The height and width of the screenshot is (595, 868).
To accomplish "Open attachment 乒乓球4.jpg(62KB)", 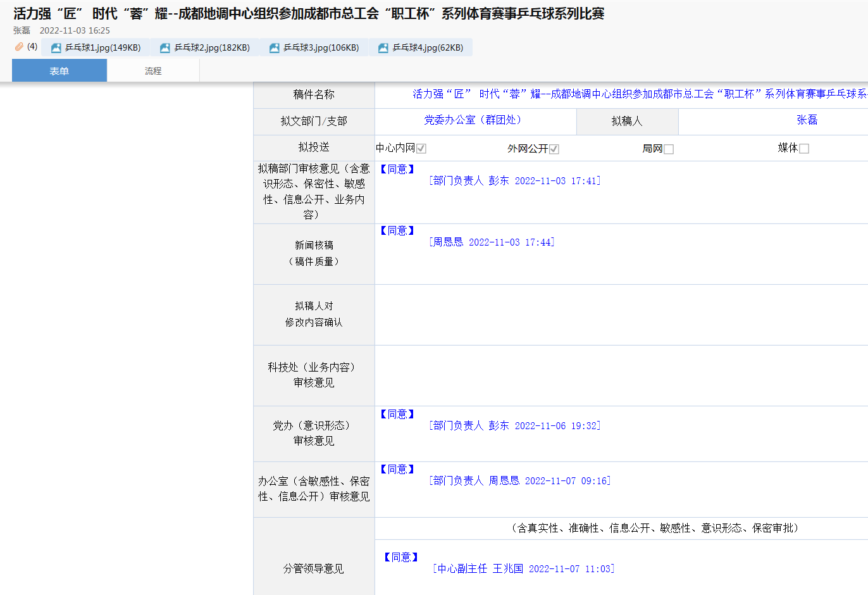I will [428, 48].
